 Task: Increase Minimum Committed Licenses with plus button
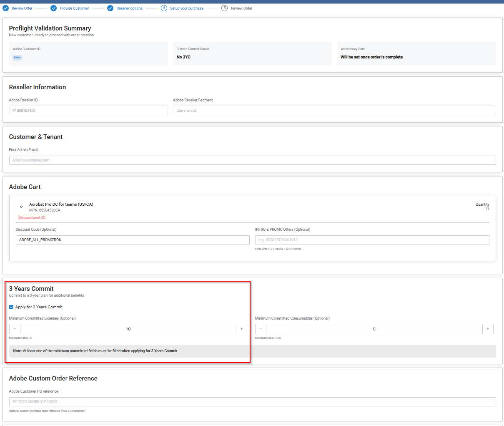coord(242,329)
